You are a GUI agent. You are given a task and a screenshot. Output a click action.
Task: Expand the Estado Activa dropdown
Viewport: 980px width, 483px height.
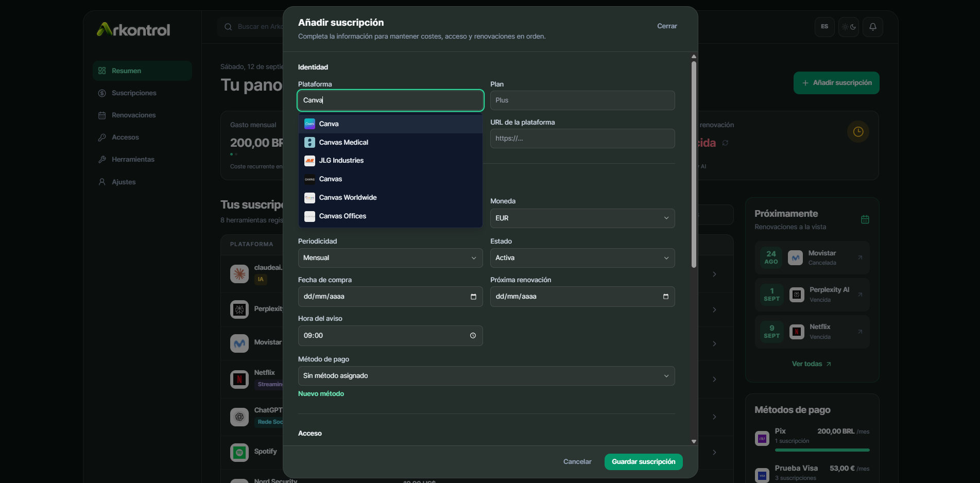[582, 258]
